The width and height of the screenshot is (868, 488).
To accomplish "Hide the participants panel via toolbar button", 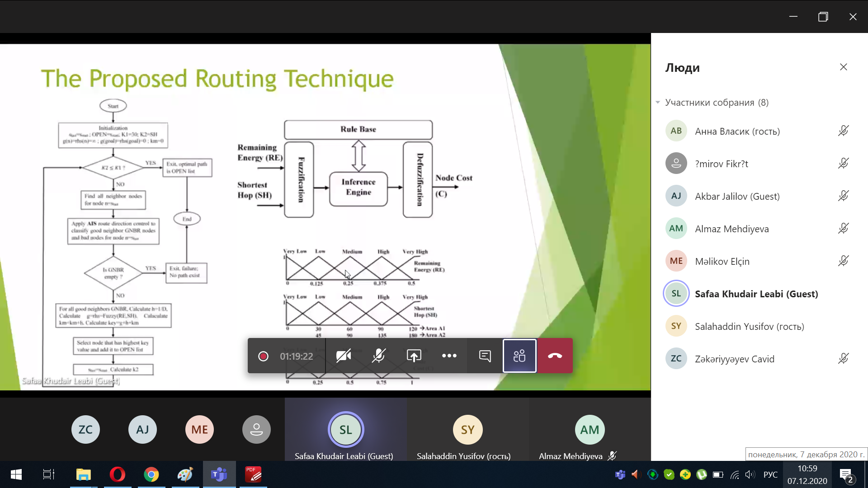I will [x=520, y=356].
